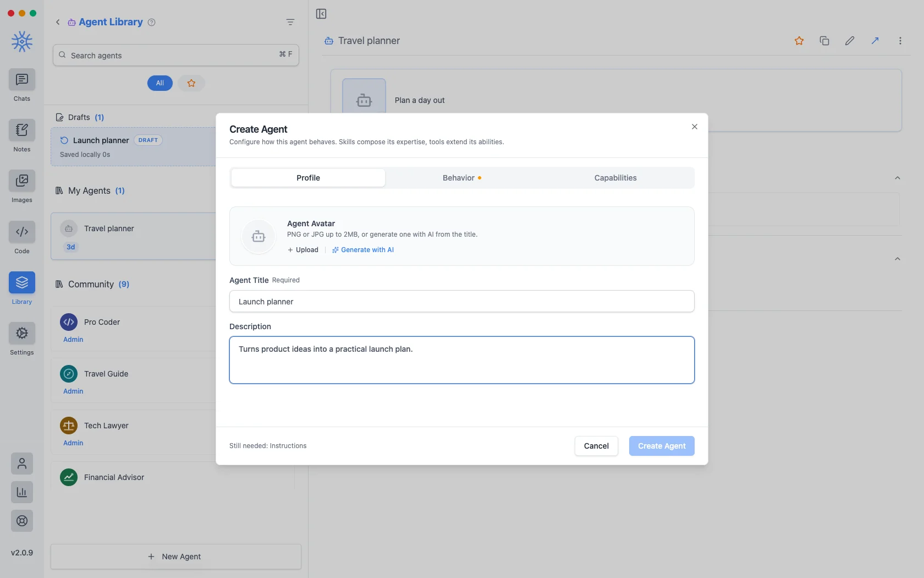Collapse the first section chevron behind dialog
This screenshot has height=578, width=924.
pyautogui.click(x=898, y=178)
